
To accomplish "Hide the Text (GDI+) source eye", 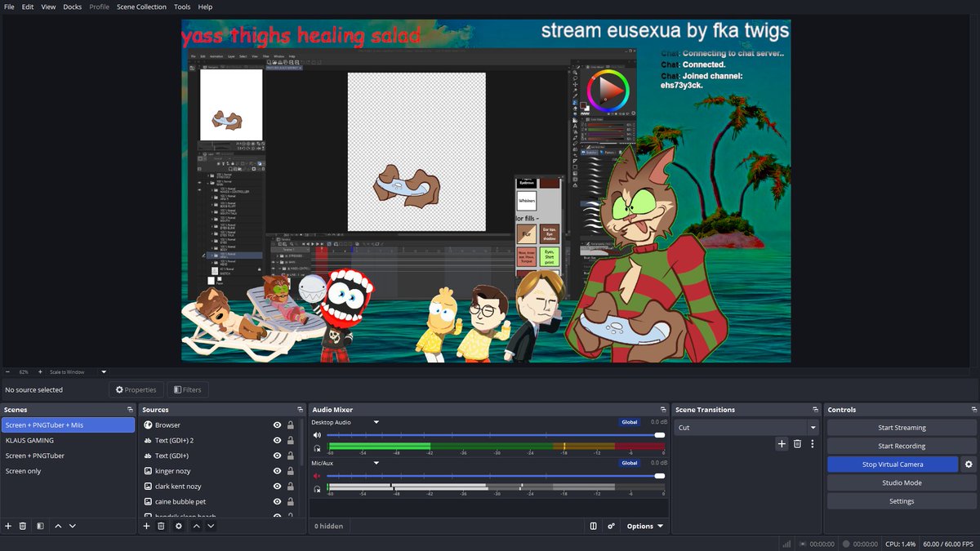I will pos(278,455).
